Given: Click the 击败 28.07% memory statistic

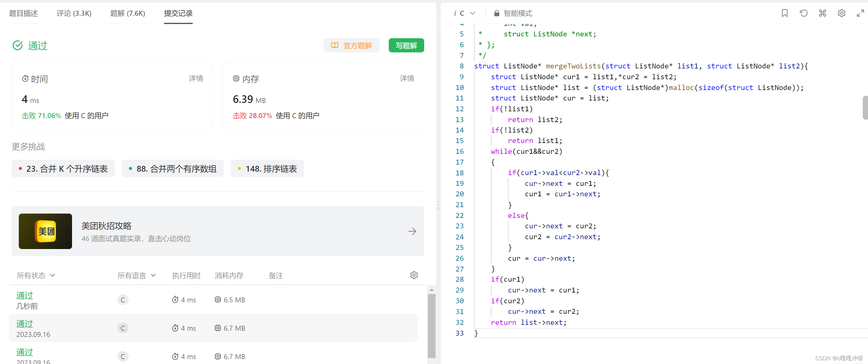Looking at the screenshot, I should [252, 115].
